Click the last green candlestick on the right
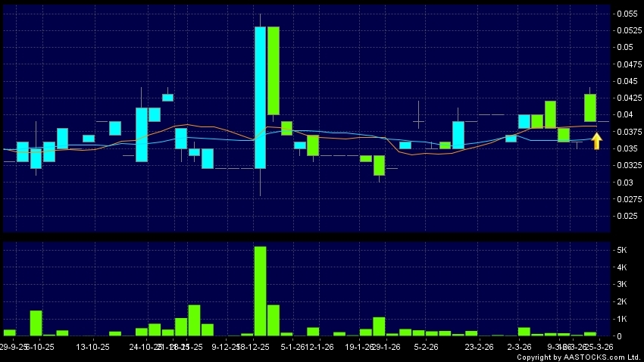Viewport: 644px width, 362px height. click(x=589, y=108)
